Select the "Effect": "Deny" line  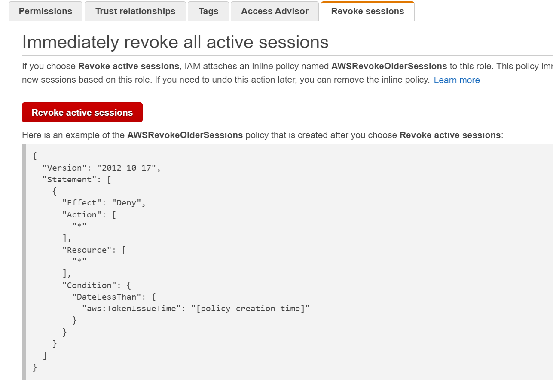(104, 203)
